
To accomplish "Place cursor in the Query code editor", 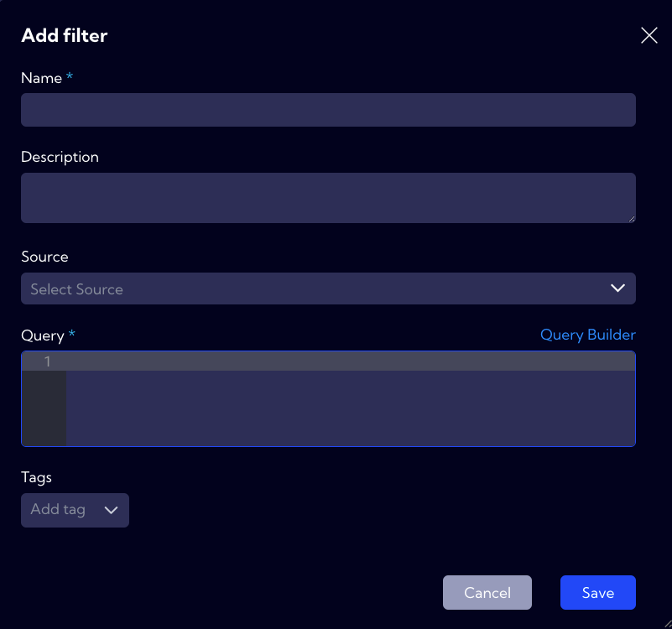I will coord(350,399).
